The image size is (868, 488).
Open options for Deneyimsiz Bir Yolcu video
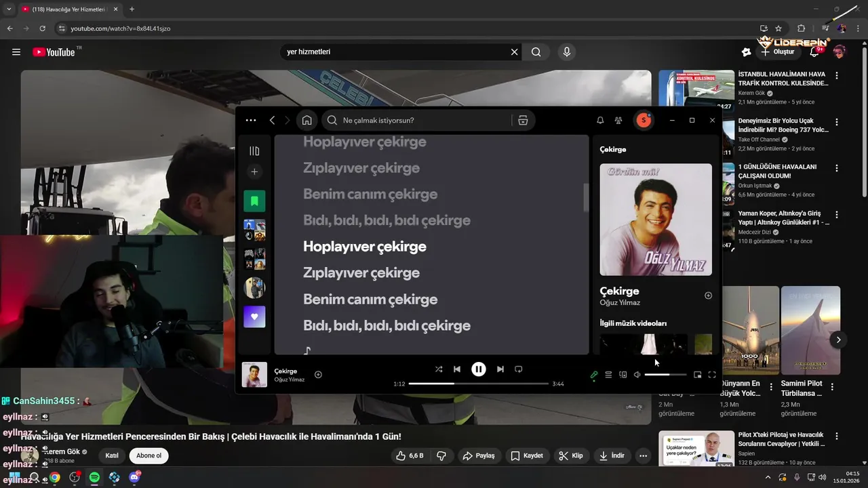tap(837, 123)
